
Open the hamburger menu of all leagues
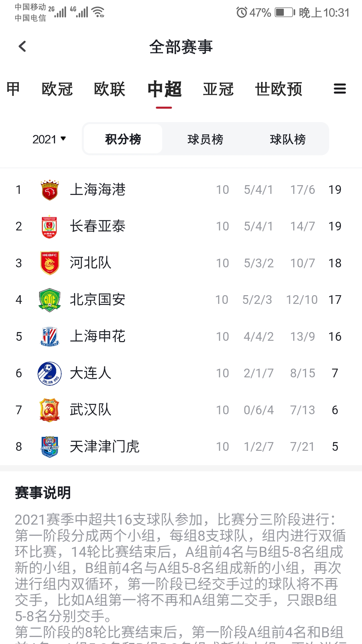tap(340, 89)
